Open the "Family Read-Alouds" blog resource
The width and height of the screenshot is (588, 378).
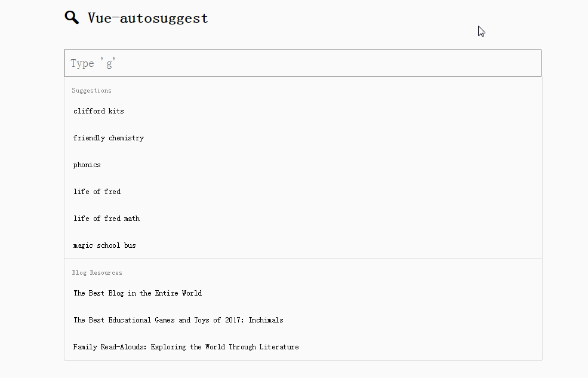coord(186,347)
